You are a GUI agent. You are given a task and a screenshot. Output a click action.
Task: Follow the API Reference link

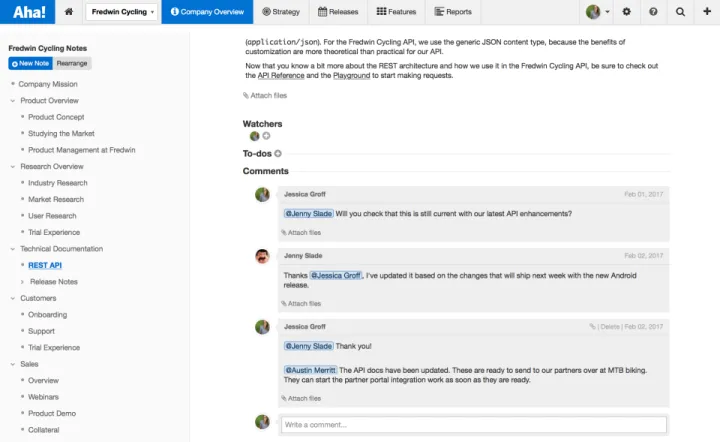[281, 75]
